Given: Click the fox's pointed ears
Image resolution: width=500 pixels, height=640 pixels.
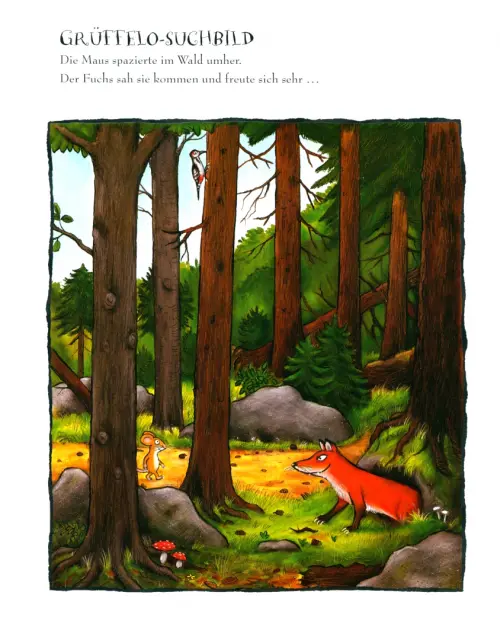Looking at the screenshot, I should (328, 445).
